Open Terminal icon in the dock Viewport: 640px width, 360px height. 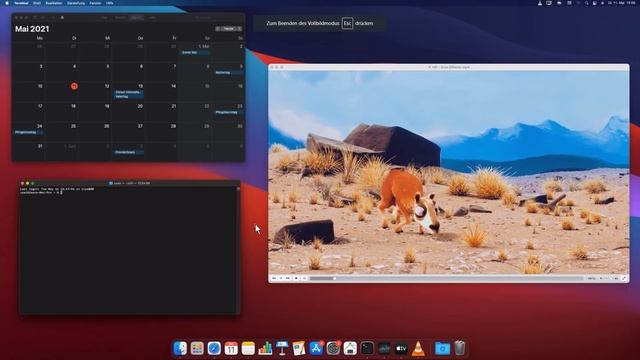click(x=367, y=348)
